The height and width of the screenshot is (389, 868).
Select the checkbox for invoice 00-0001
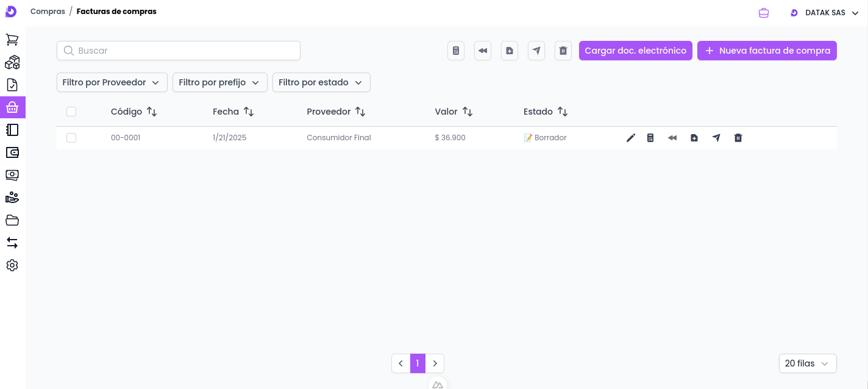[x=71, y=138]
